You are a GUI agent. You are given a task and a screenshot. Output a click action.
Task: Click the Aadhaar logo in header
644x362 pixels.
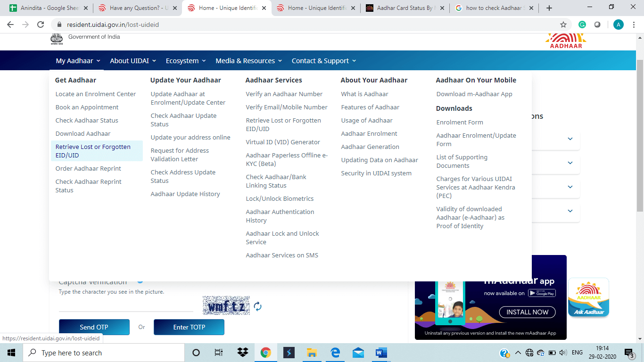(x=566, y=40)
